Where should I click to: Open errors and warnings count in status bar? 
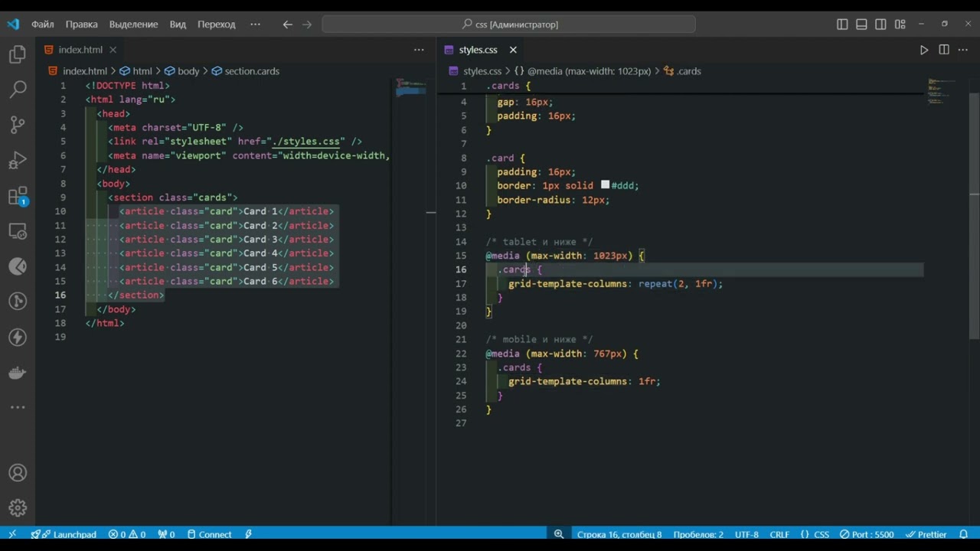[x=127, y=534]
